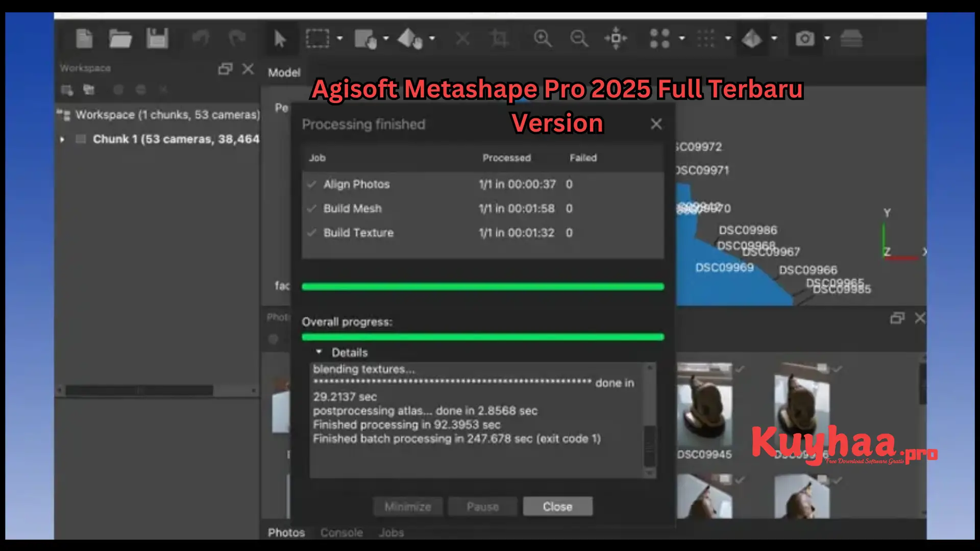
Task: Close the Processing finished dialog via Close button
Action: coord(557,506)
